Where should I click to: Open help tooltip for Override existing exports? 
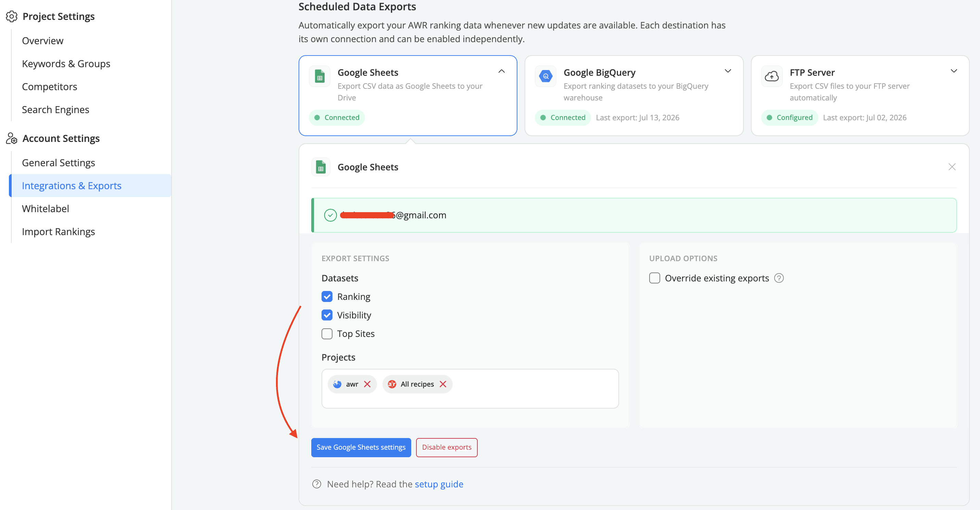pos(779,278)
